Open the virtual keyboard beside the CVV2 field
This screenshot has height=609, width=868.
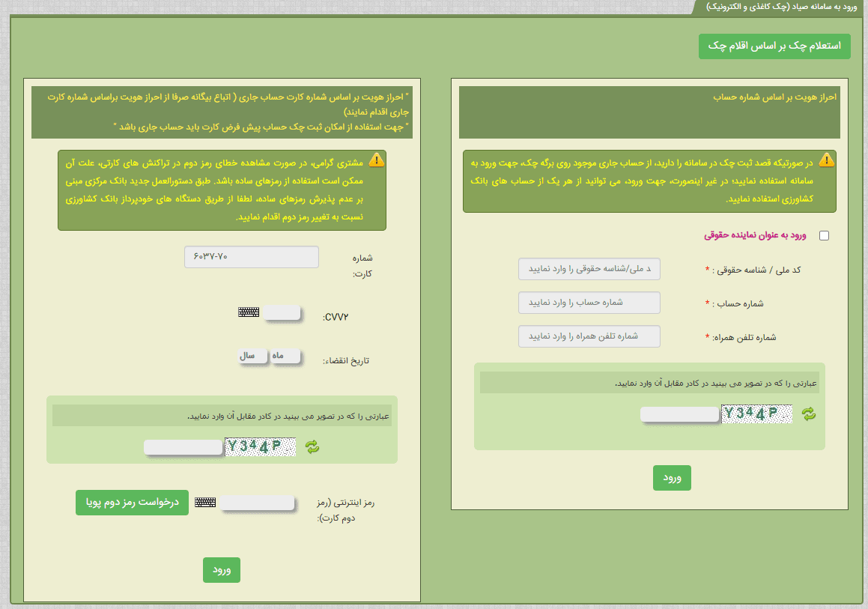(249, 312)
